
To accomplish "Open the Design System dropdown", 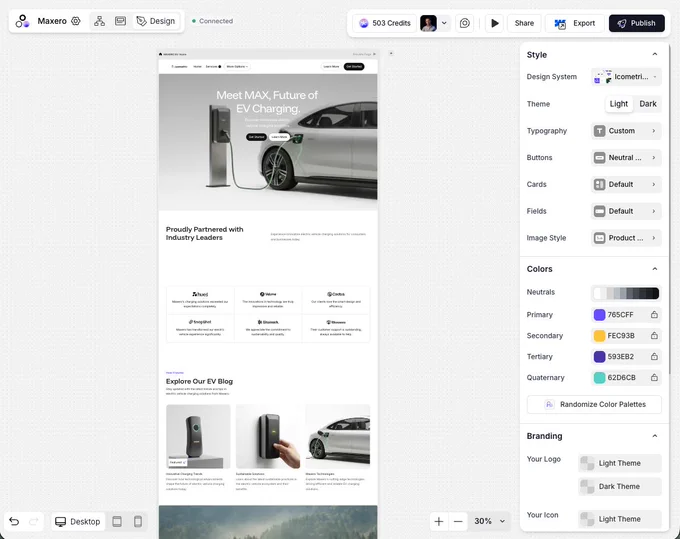I will coord(626,77).
